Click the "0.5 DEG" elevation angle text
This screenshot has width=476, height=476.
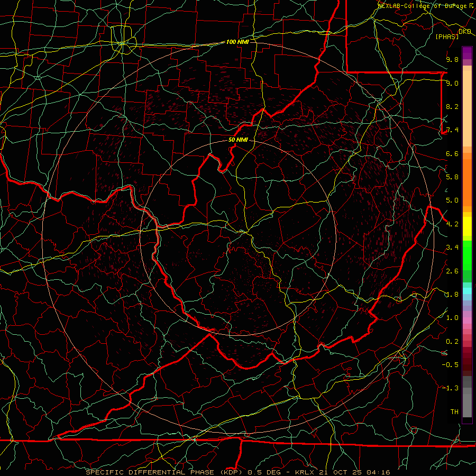coord(264,472)
